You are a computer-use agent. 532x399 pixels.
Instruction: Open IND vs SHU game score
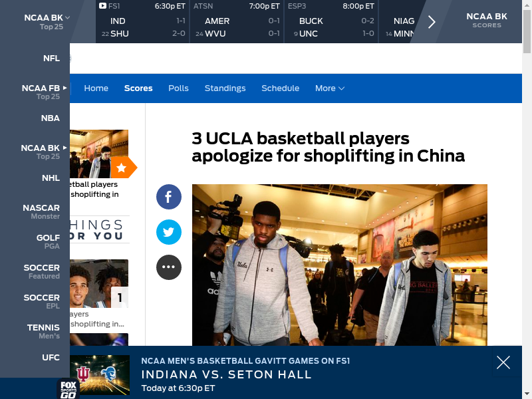pyautogui.click(x=142, y=21)
